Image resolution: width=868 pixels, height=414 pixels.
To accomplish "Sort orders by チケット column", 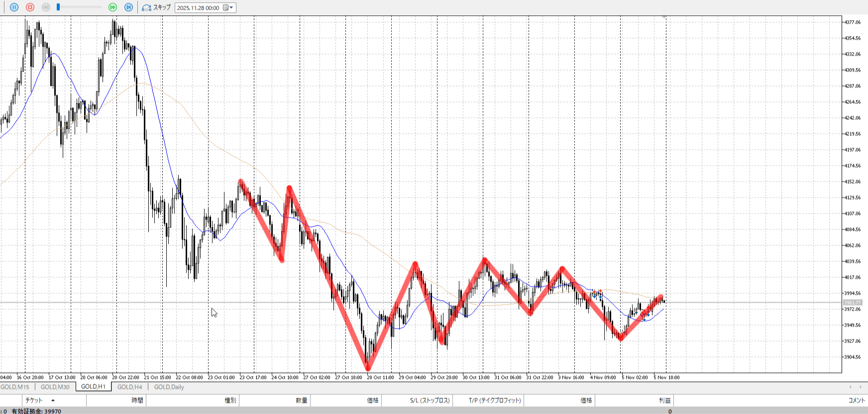I will tap(34, 401).
